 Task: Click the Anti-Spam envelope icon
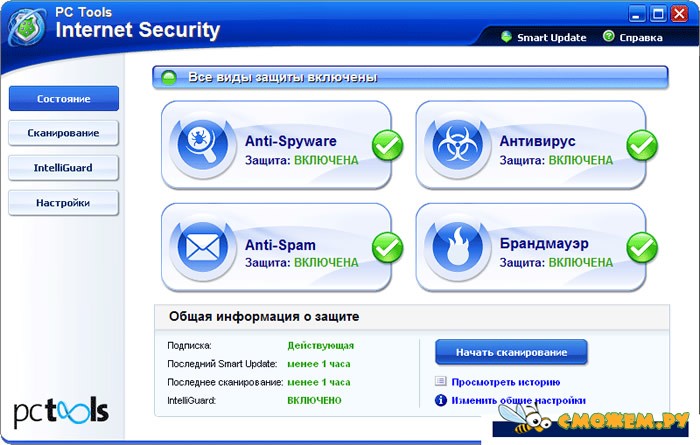[203, 248]
